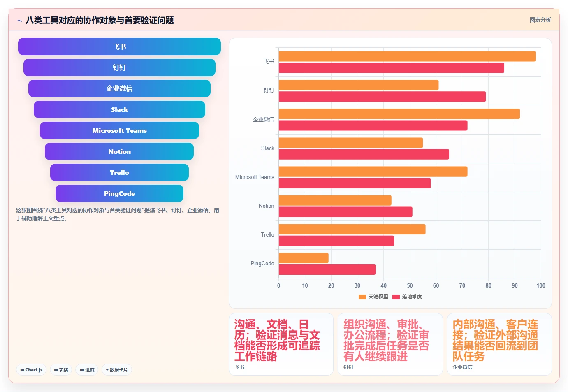Click the 企业微信 y-axis label
568x392 pixels.
[263, 119]
